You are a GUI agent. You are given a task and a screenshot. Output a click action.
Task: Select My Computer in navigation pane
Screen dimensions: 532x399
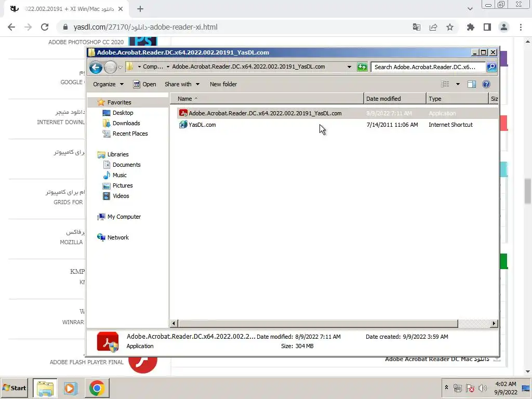(x=124, y=217)
